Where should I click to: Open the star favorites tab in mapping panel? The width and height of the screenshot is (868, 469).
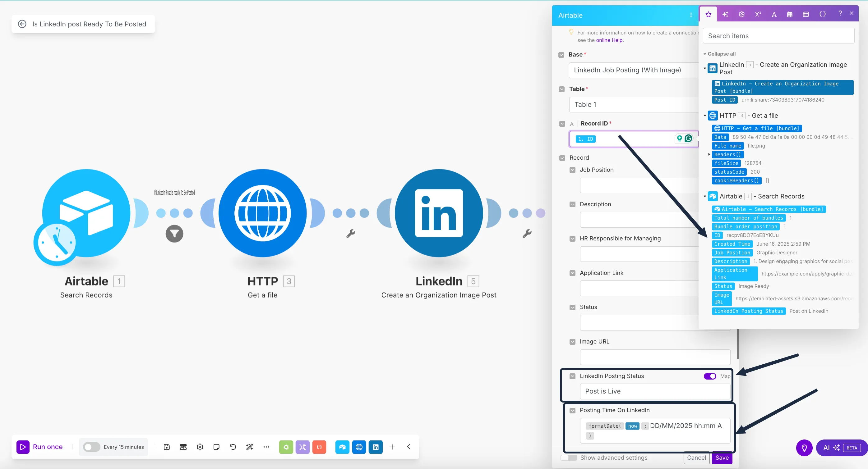click(x=708, y=14)
